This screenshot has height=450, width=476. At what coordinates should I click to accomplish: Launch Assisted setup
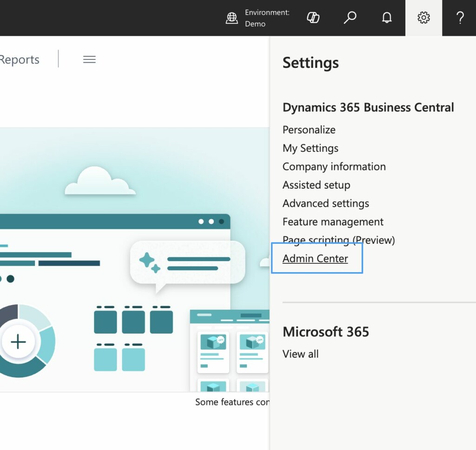[x=316, y=185]
